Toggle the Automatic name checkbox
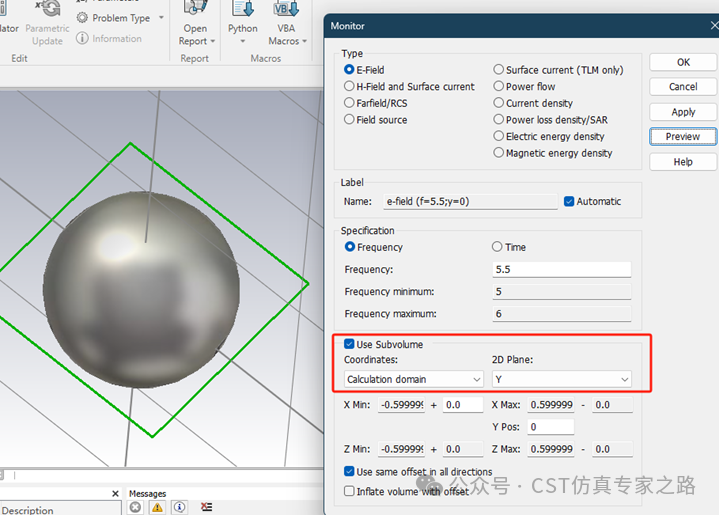This screenshot has height=515, width=719. point(569,201)
